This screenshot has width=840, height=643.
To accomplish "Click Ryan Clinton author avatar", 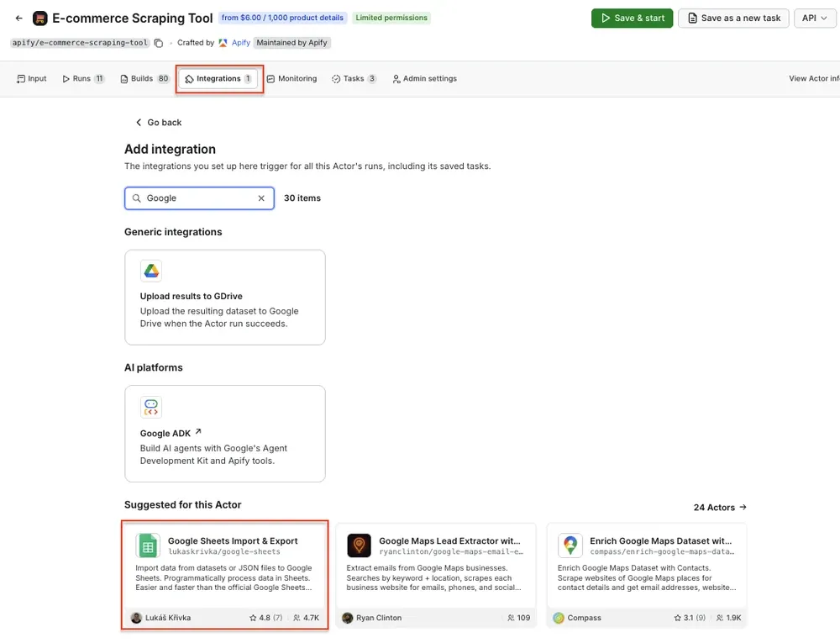I will coord(347,618).
